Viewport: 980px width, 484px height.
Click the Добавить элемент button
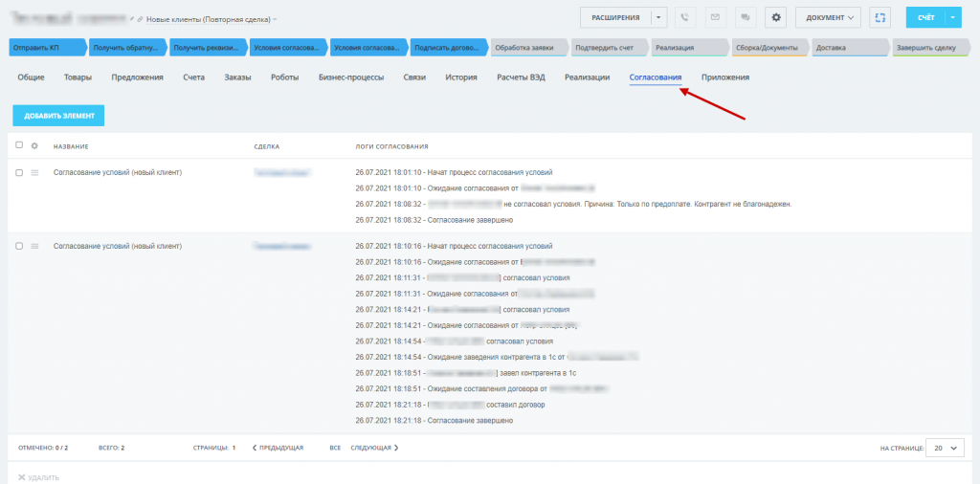tap(58, 116)
